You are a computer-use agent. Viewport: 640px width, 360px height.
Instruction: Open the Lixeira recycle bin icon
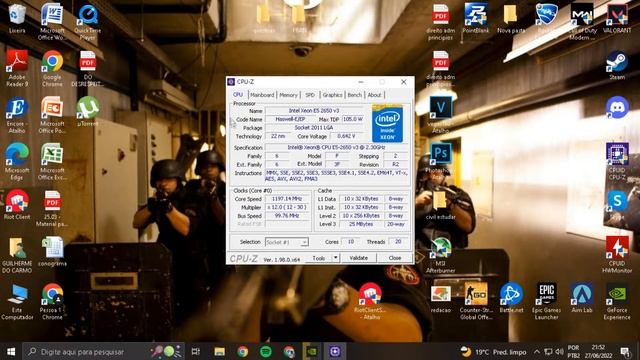coord(17,18)
